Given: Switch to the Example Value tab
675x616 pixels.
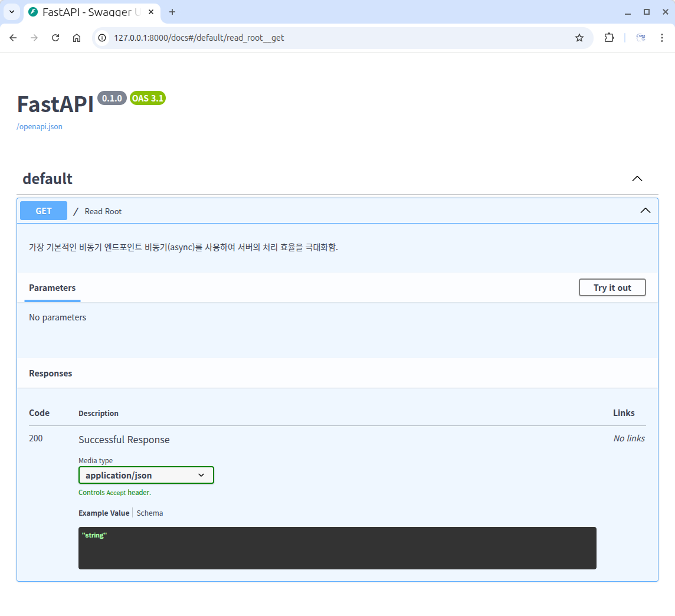Looking at the screenshot, I should pyautogui.click(x=104, y=513).
